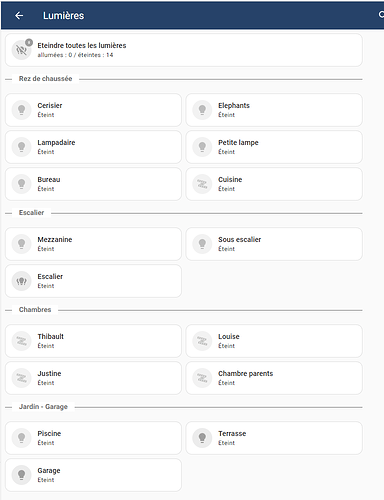Select the Chambres section header

tap(35, 310)
